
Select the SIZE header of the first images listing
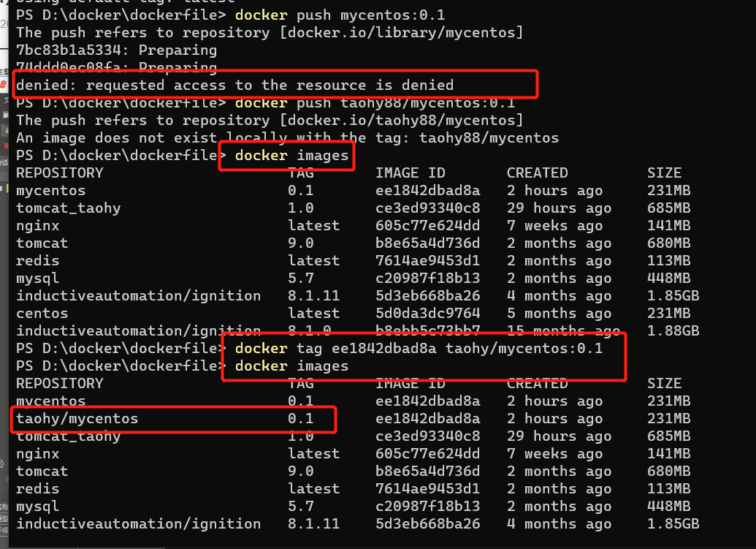(665, 173)
